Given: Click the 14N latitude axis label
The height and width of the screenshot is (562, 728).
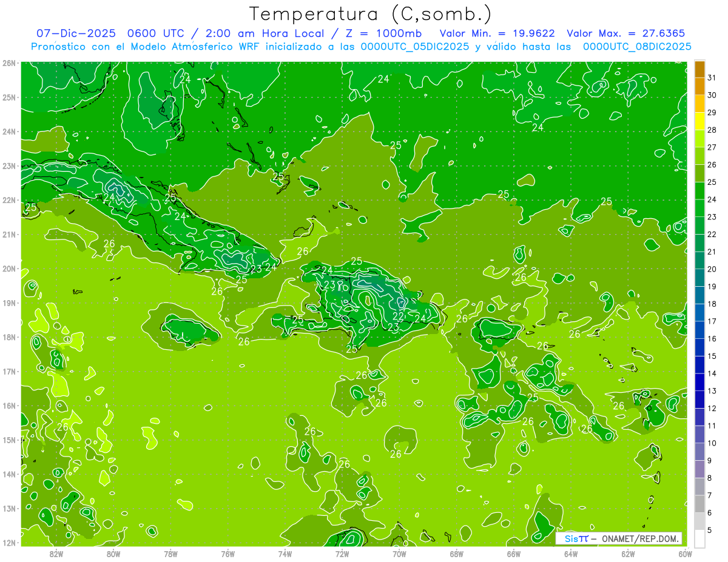Looking at the screenshot, I should tap(9, 474).
